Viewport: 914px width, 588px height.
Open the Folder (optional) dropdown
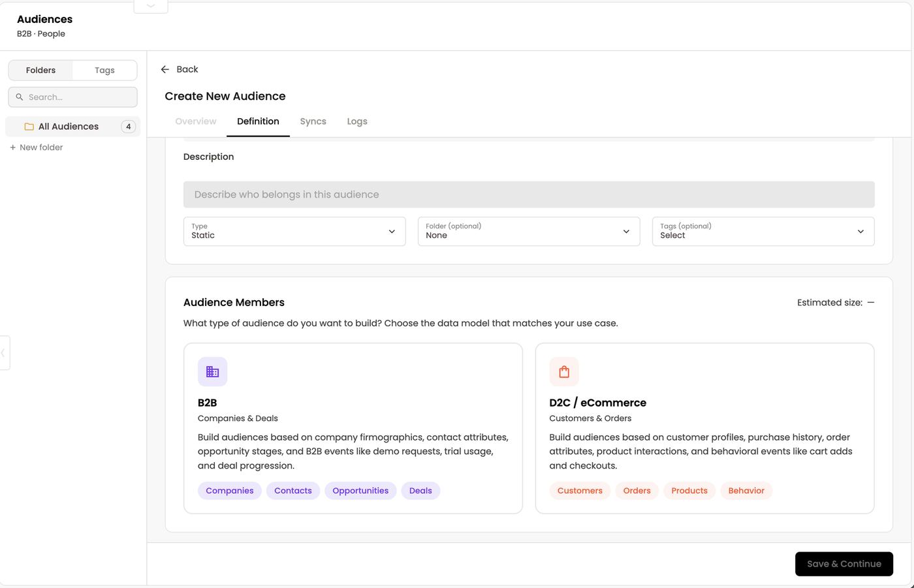(529, 231)
